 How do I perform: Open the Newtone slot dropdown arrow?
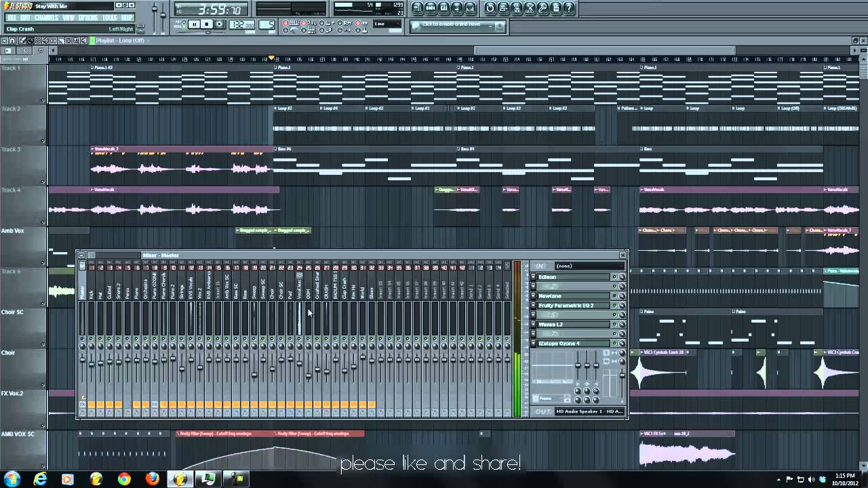tap(533, 296)
